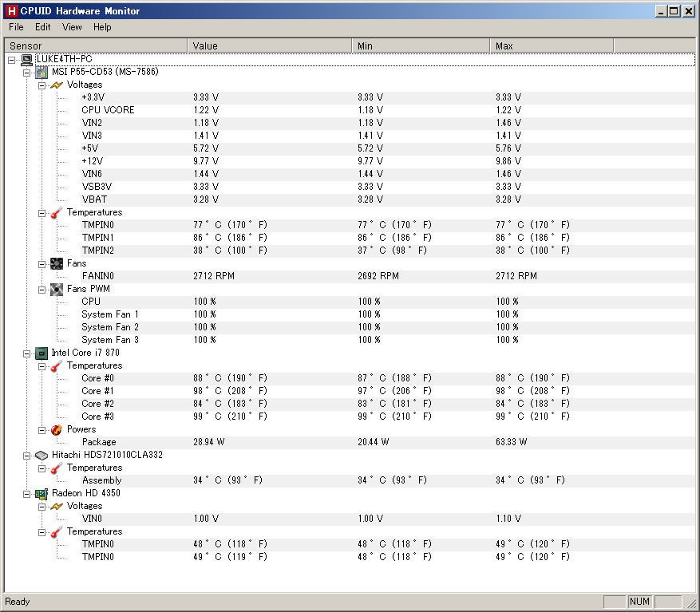Minimize the Hardware Monitor window
Image resolution: width=700 pixels, height=612 pixels.
pyautogui.click(x=661, y=10)
